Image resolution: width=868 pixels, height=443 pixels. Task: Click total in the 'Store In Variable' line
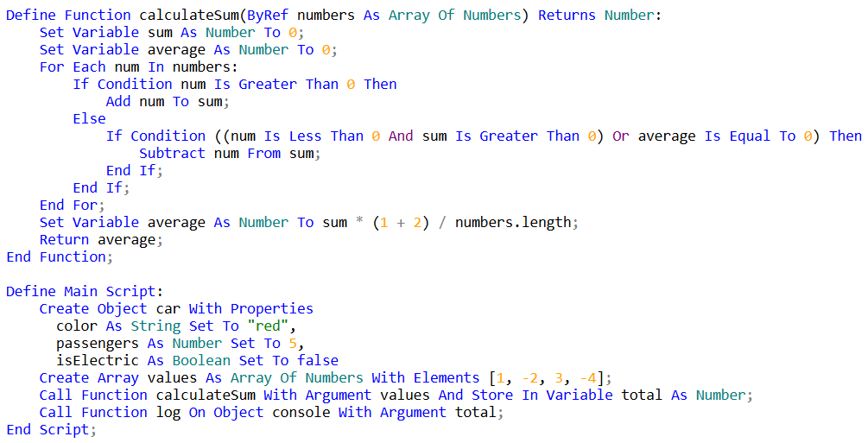coord(642,395)
